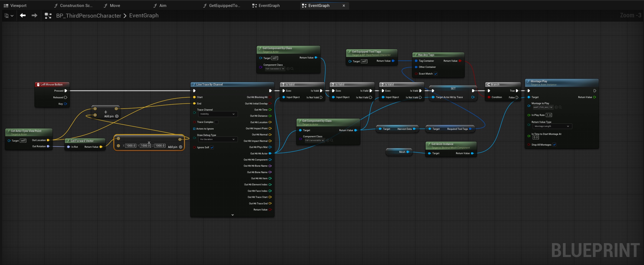Open the TGF Harvester component class dropdown
Viewport: 644px width, 265px height.
pyautogui.click(x=275, y=69)
